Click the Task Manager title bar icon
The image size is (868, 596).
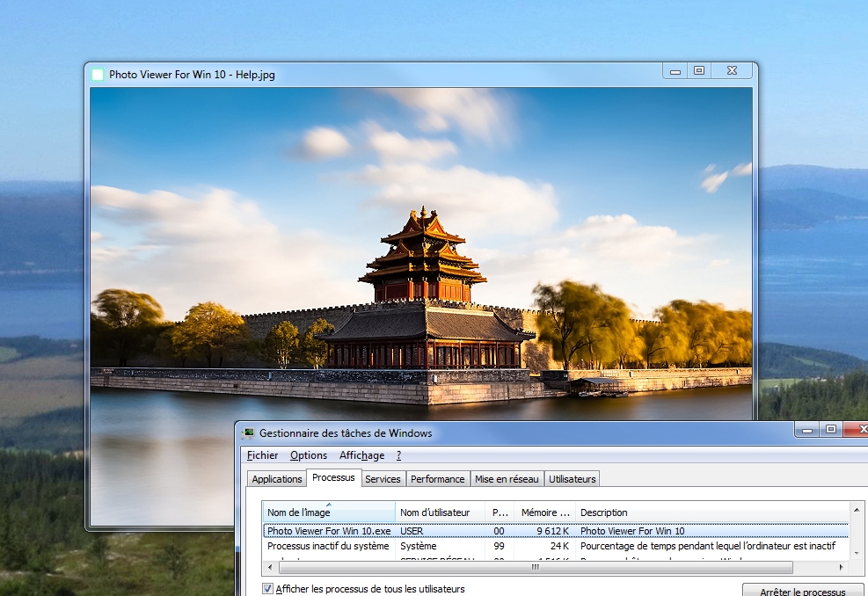pyautogui.click(x=249, y=432)
